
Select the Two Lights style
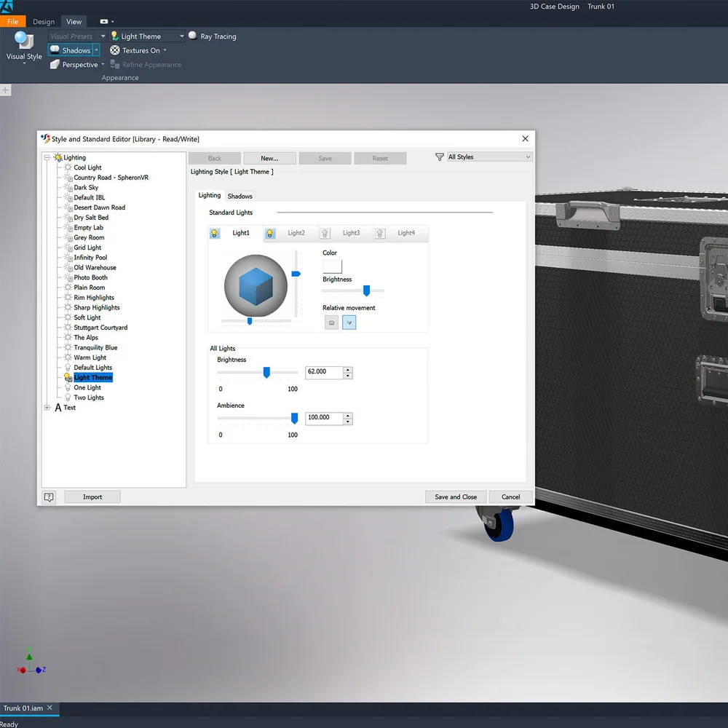(x=89, y=397)
